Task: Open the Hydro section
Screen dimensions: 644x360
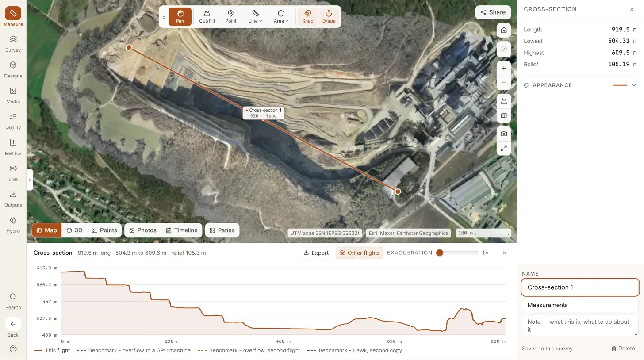Action: tap(13, 225)
